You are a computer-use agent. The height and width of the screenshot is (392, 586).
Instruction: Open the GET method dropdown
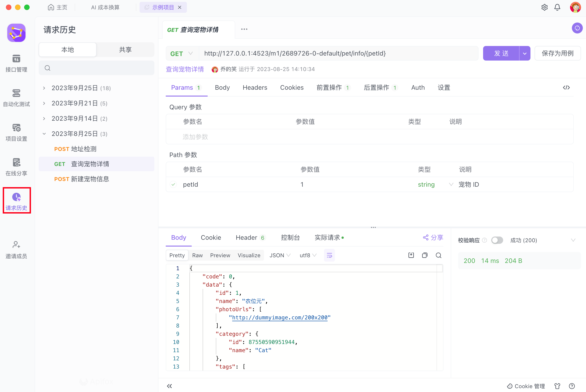[x=181, y=53]
